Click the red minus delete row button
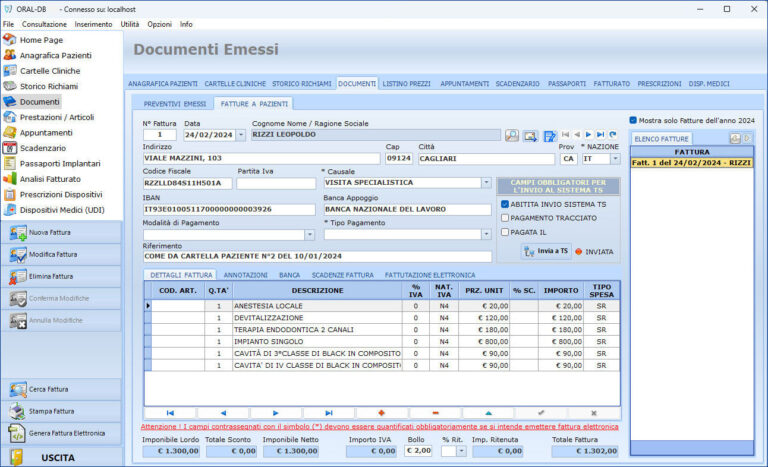This screenshot has width=768, height=467. (435, 412)
